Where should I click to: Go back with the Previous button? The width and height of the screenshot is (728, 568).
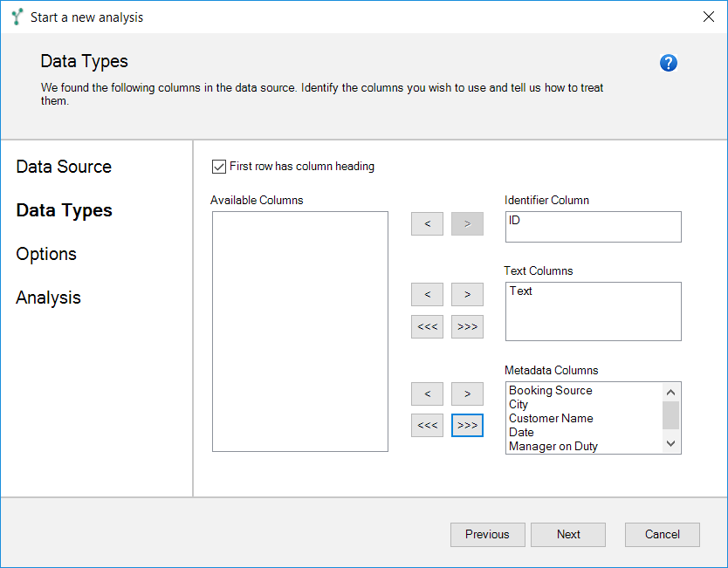pyautogui.click(x=487, y=534)
